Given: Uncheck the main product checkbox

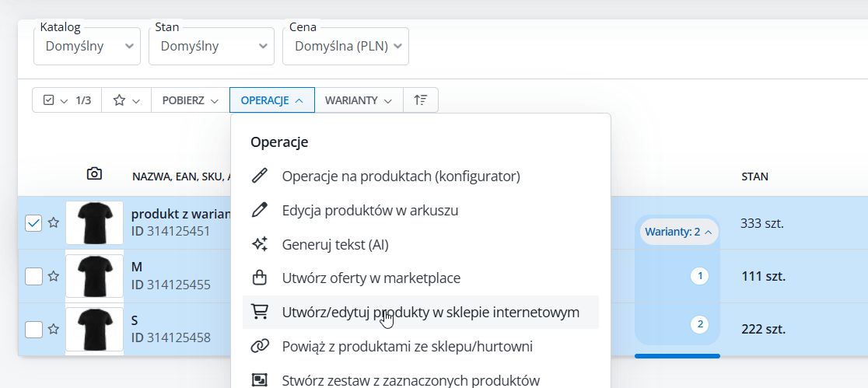Looking at the screenshot, I should tap(33, 223).
